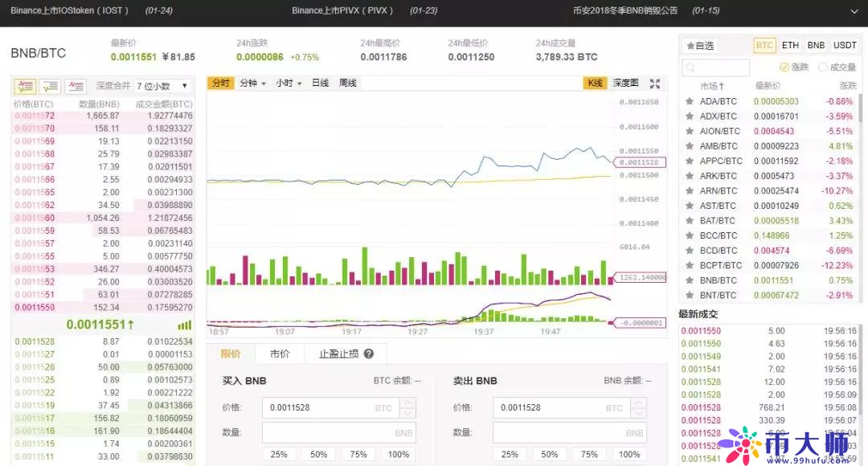
Task: Click the market list scrollbar
Action: (x=860, y=108)
